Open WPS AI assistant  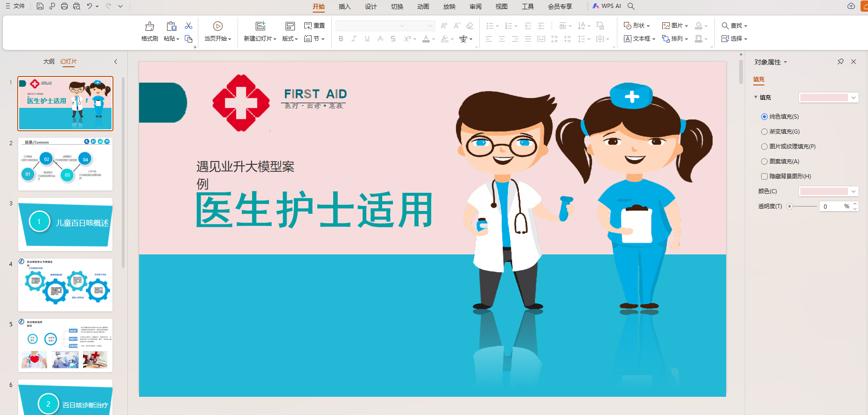point(607,6)
